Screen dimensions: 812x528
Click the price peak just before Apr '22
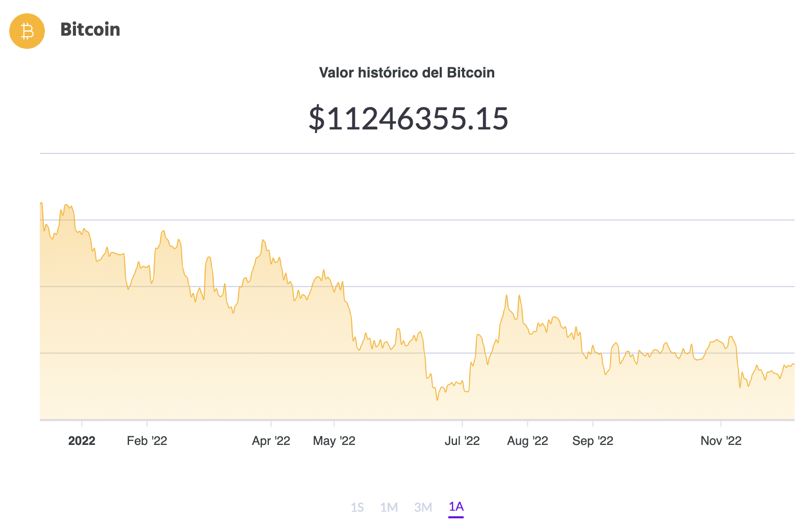pyautogui.click(x=263, y=240)
